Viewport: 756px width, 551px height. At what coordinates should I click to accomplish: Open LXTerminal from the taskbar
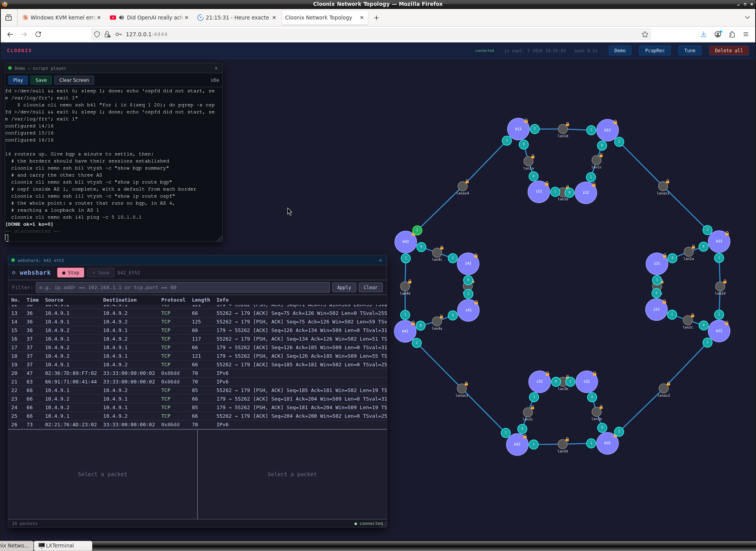coord(63,546)
